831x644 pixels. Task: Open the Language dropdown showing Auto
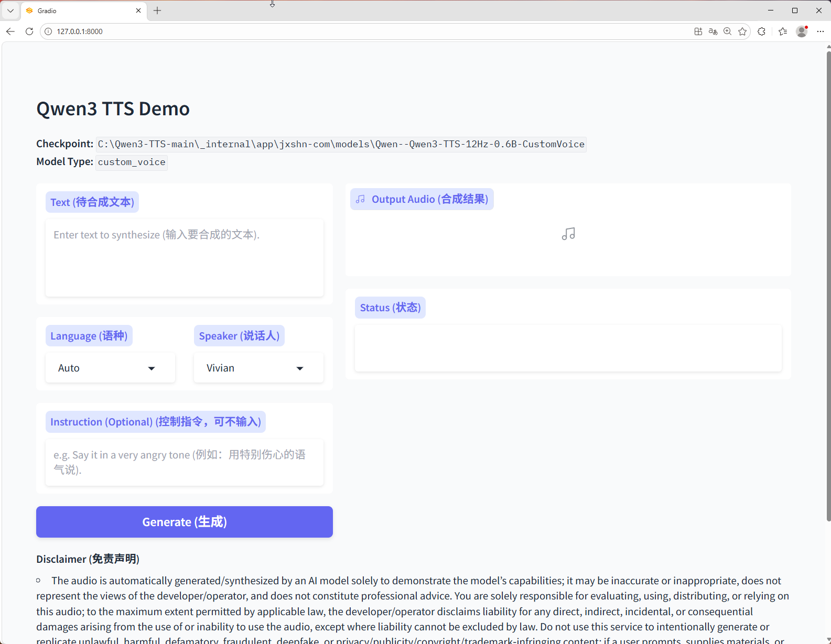[x=110, y=368]
